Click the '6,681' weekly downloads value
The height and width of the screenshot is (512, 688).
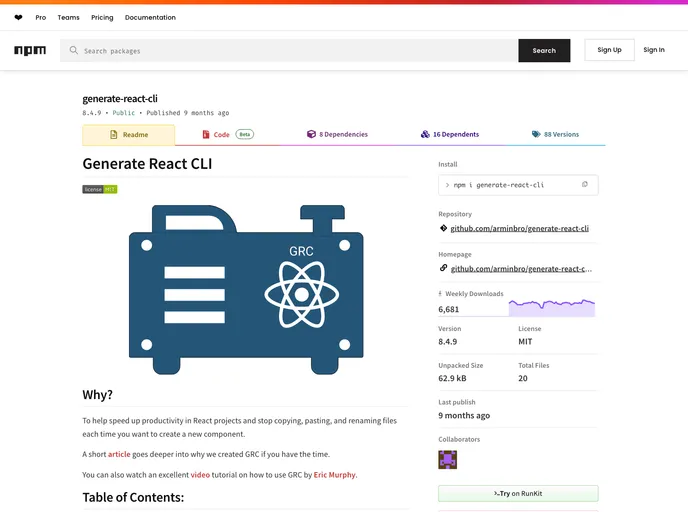(x=448, y=309)
